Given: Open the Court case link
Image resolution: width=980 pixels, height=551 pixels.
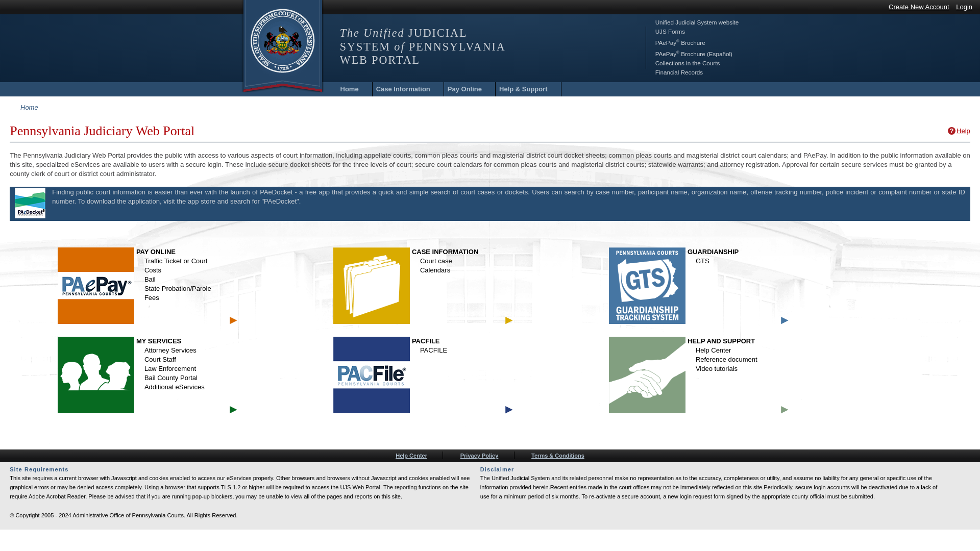Looking at the screenshot, I should click(436, 261).
